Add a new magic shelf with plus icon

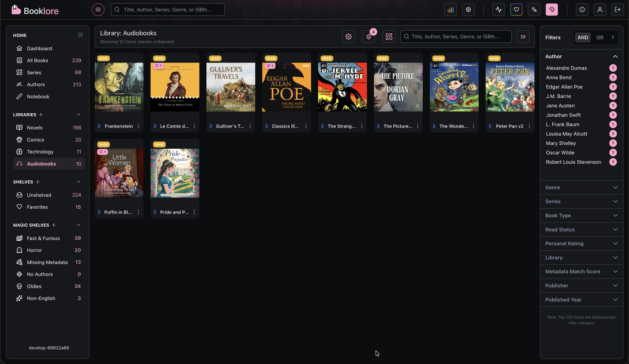pos(54,225)
